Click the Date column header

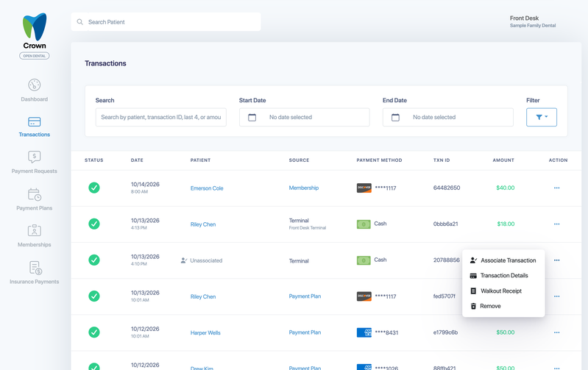(x=137, y=160)
